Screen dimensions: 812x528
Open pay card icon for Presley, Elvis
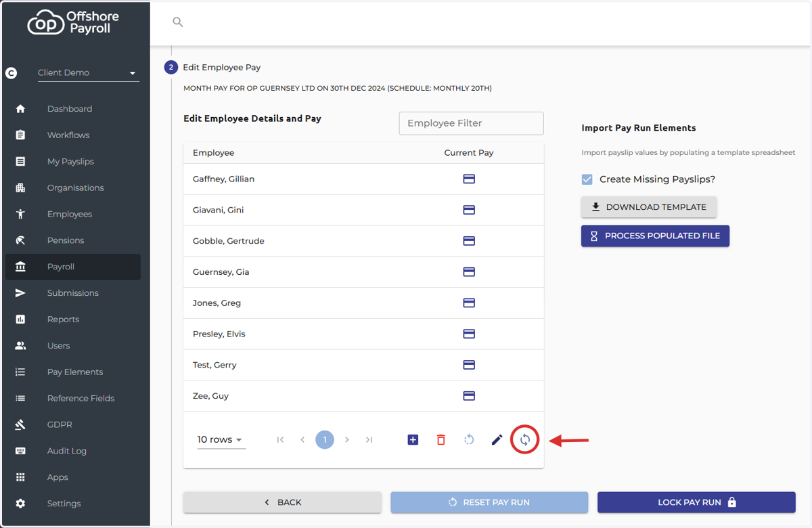click(468, 334)
